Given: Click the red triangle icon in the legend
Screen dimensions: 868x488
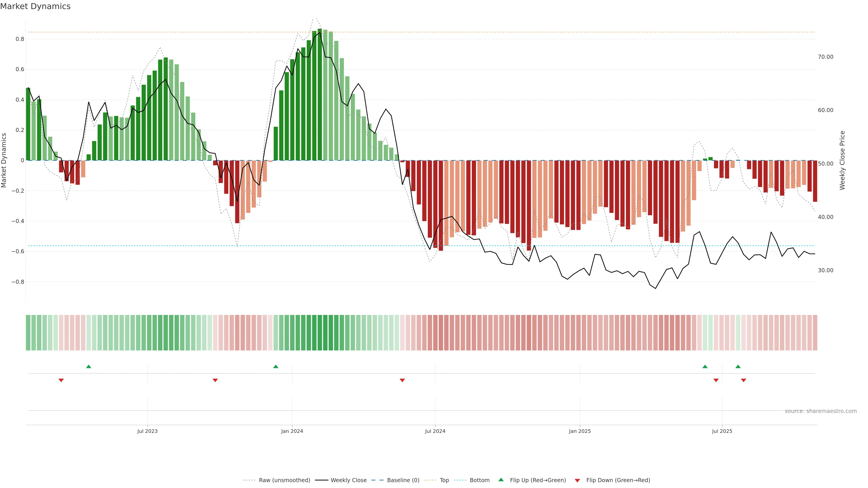Looking at the screenshot, I should click(577, 481).
